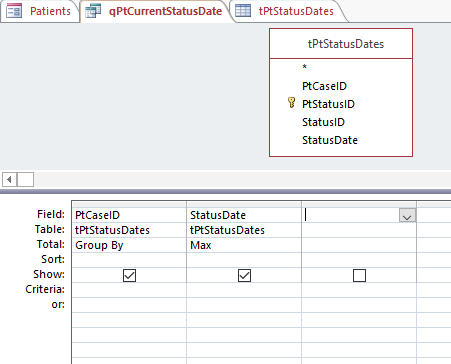Viewport: 451px width, 364px height.
Task: Select the PtCaseID column selector bar
Action: 129,204
